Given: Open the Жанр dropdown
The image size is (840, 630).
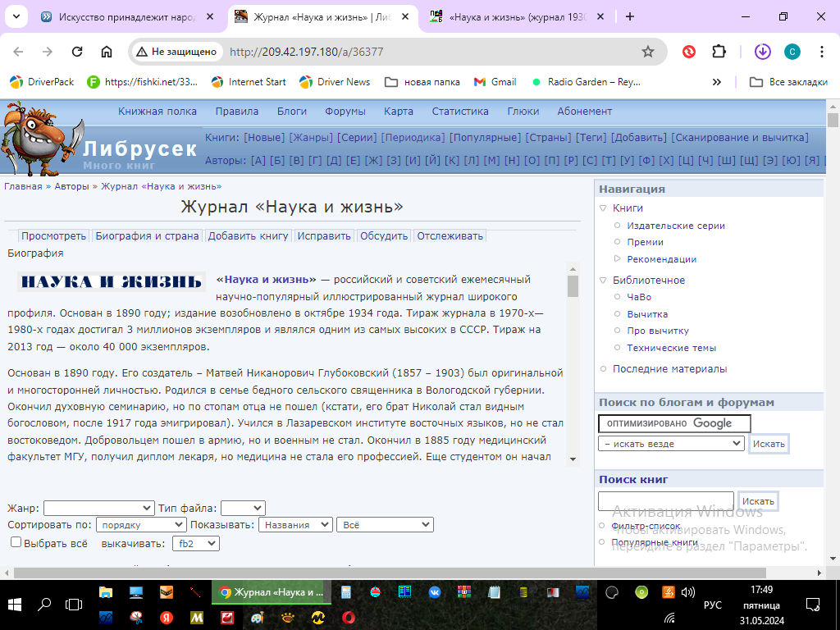Looking at the screenshot, I should pyautogui.click(x=99, y=508).
